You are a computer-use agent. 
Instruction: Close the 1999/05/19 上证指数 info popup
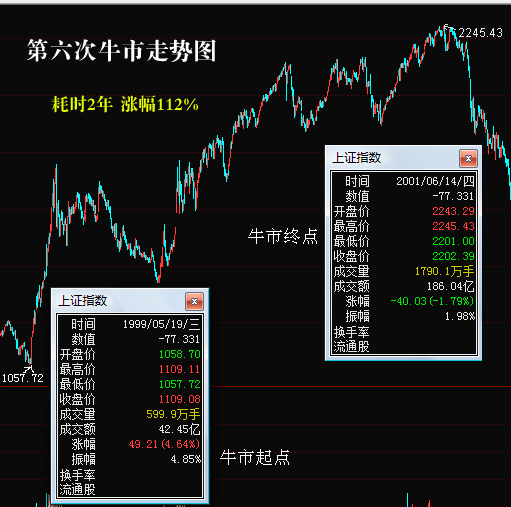click(194, 302)
